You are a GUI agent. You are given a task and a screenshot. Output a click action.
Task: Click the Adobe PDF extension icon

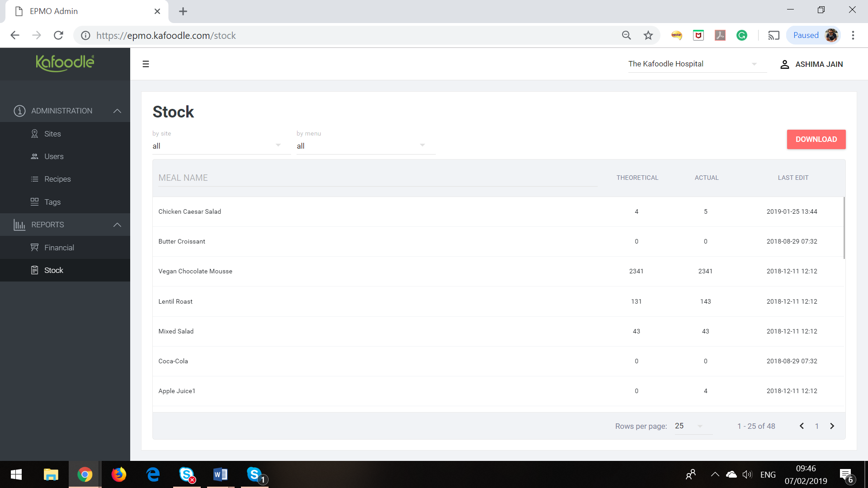pyautogui.click(x=720, y=35)
